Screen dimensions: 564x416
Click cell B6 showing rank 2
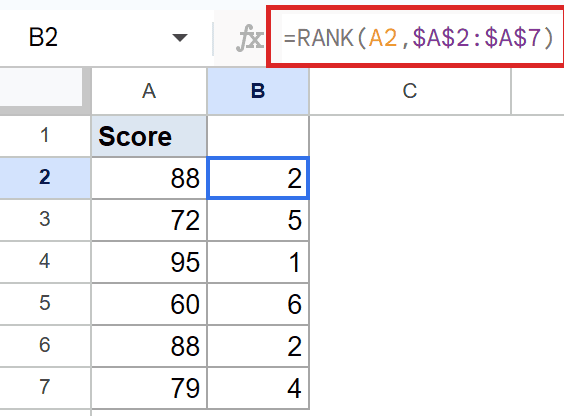(258, 346)
